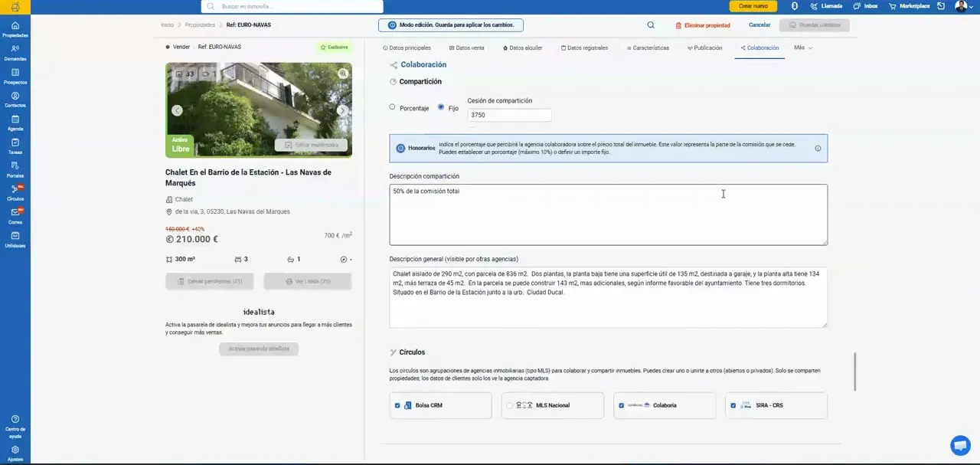
Task: Open Portales sidebar section
Action: [x=15, y=170]
